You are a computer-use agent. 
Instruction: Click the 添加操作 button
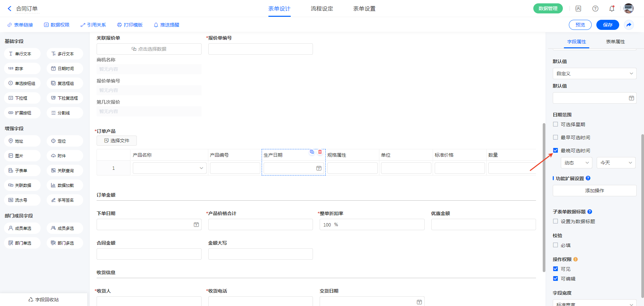(594, 191)
